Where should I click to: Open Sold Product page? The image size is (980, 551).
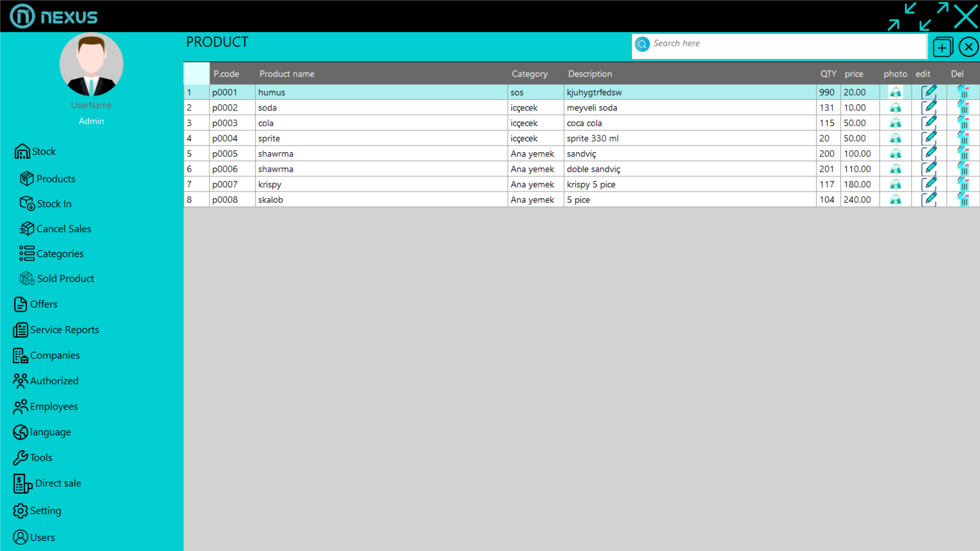click(x=57, y=279)
